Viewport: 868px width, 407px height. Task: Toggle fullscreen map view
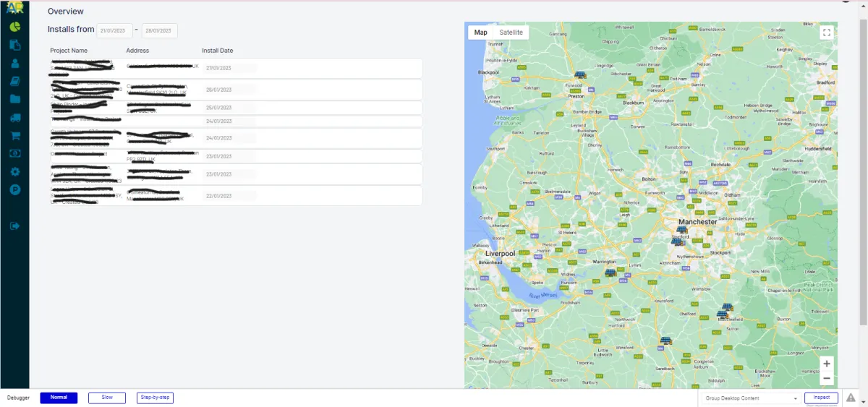[827, 33]
